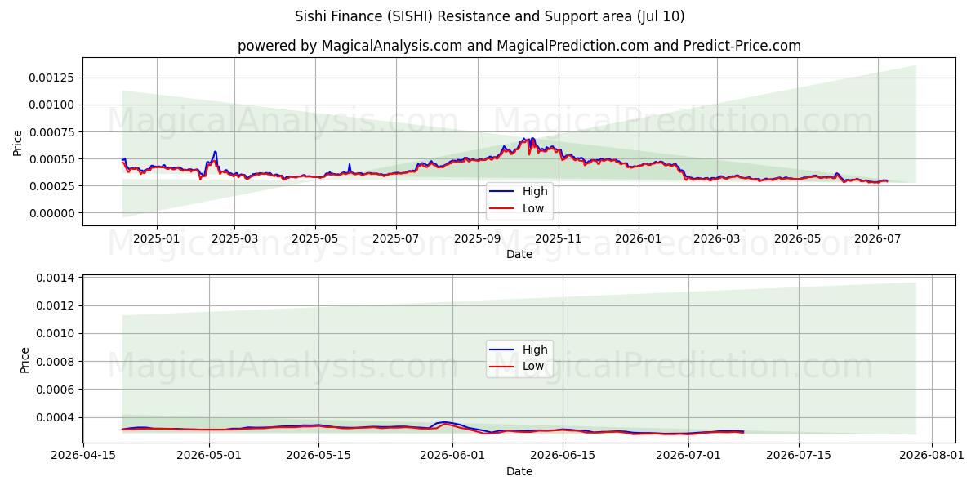Click the 0.00050 y-axis tick label
The height and width of the screenshot is (490, 980).
[51, 158]
